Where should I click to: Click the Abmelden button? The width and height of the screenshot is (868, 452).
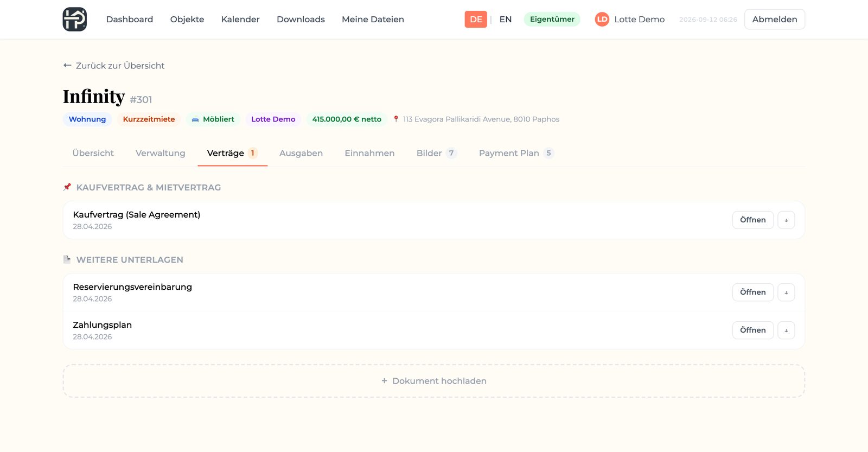775,20
